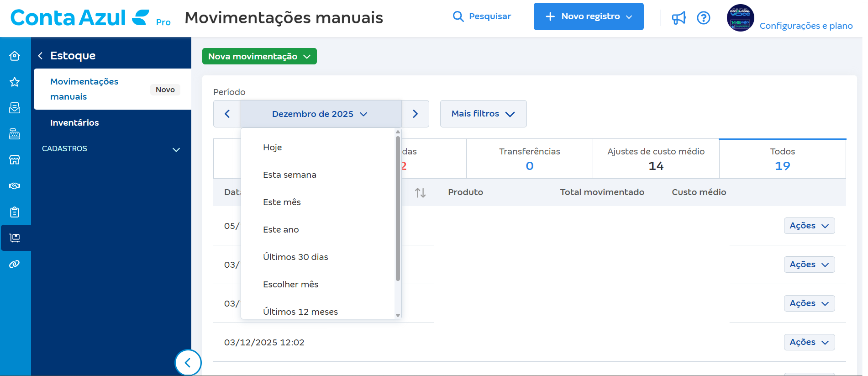Open the handshake icon in sidebar
This screenshot has height=376, width=868.
pyautogui.click(x=15, y=186)
